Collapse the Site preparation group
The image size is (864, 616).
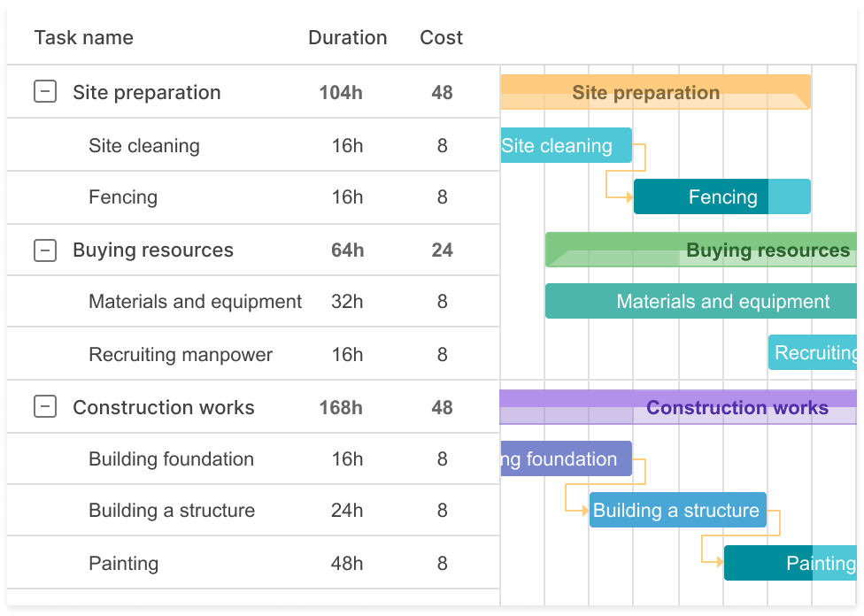(x=45, y=91)
